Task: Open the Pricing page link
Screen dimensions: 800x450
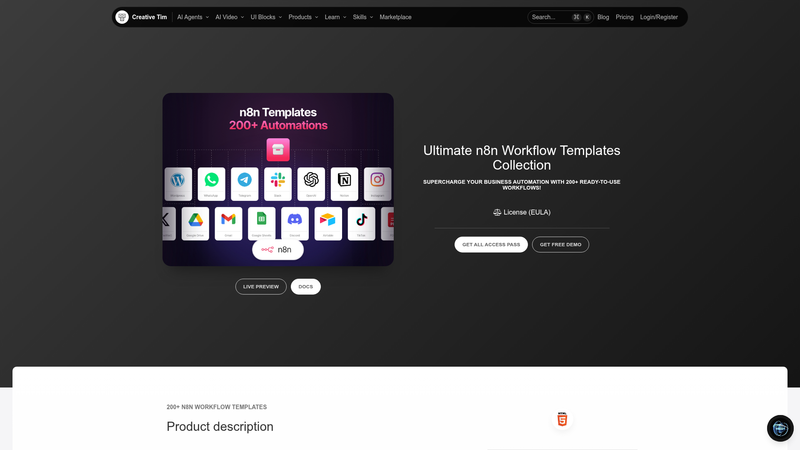Action: (624, 17)
